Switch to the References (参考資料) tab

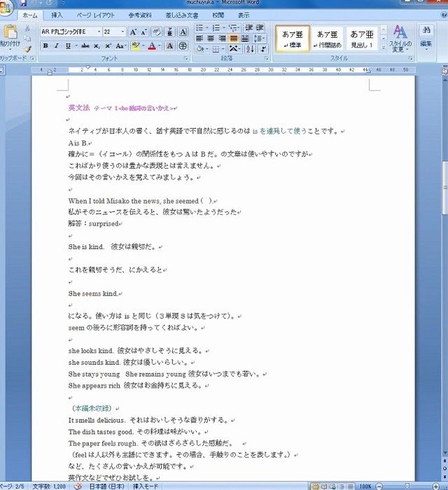click(x=140, y=15)
